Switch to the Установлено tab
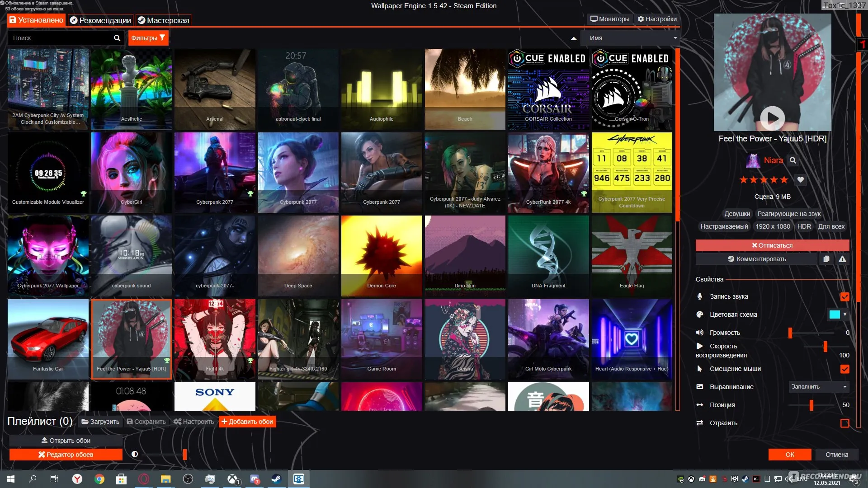This screenshot has width=868, height=488. click(x=36, y=20)
